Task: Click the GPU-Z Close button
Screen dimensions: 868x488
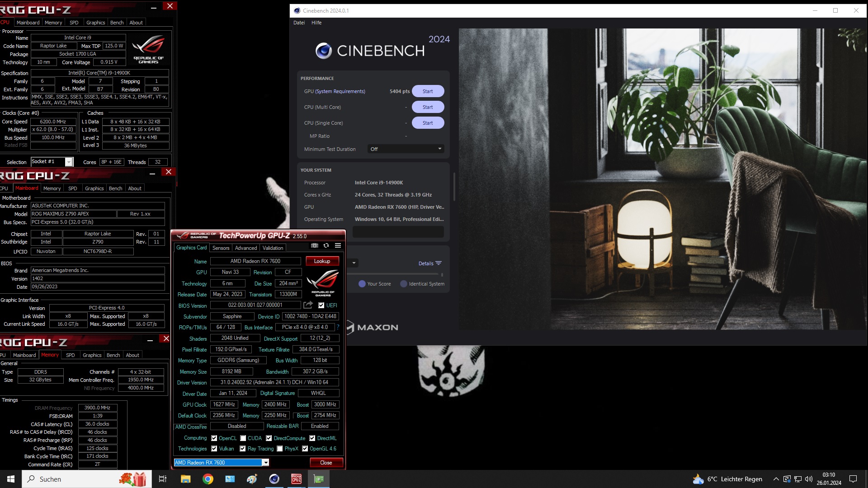Action: [326, 462]
